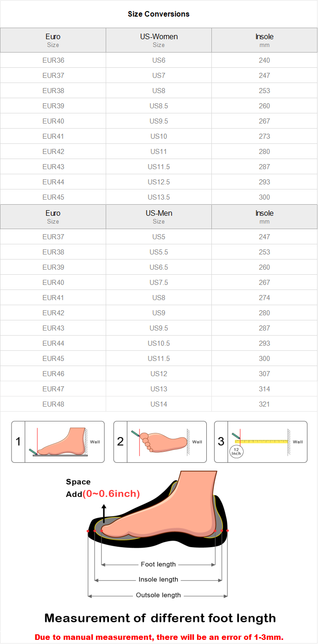Select the EUR48 size cell
318x644 pixels.
(x=53, y=404)
